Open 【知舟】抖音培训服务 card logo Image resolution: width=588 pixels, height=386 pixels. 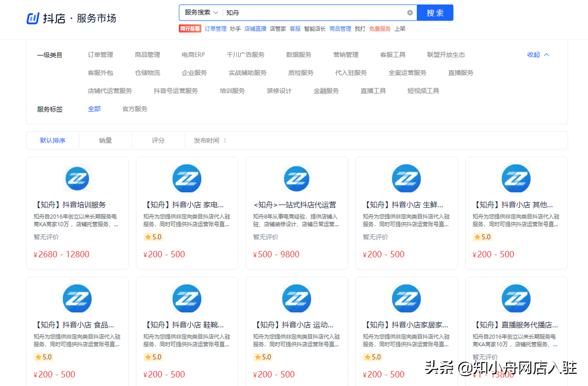tap(77, 178)
